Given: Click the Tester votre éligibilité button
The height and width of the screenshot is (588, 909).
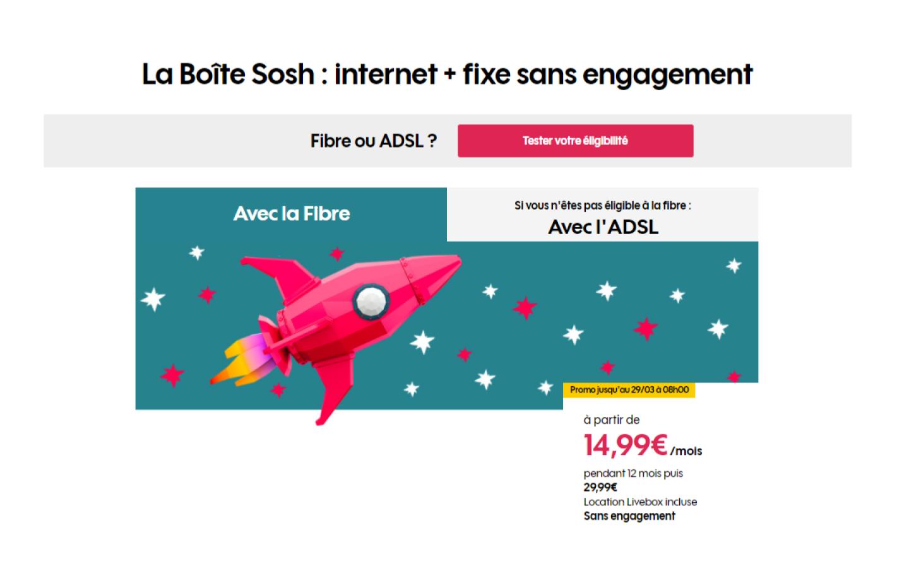Looking at the screenshot, I should pos(575,141).
